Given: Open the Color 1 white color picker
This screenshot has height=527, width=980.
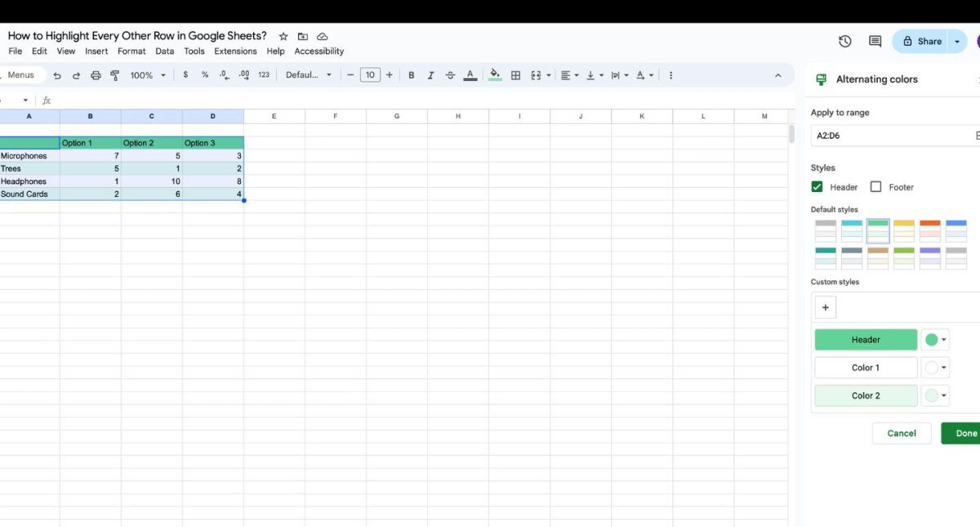Looking at the screenshot, I should [x=935, y=368].
